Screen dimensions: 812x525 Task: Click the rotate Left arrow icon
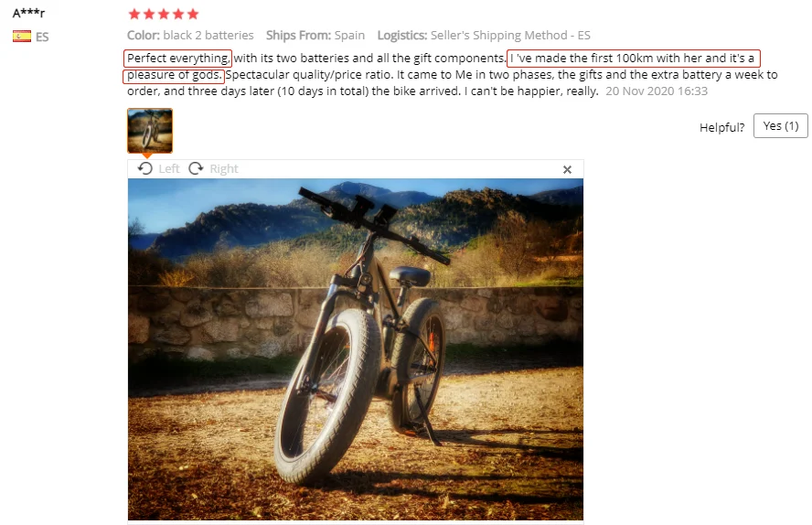click(145, 168)
